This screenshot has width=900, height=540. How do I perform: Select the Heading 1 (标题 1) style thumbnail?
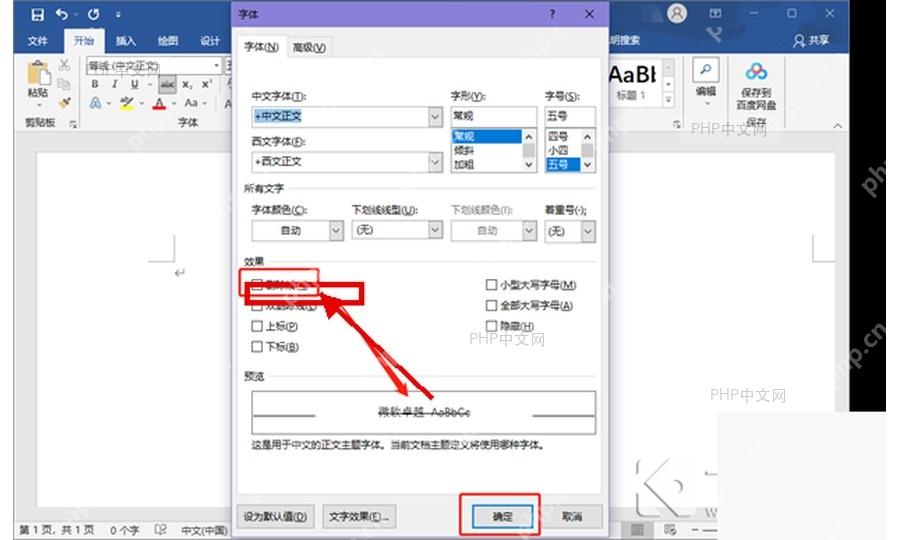pyautogui.click(x=633, y=82)
